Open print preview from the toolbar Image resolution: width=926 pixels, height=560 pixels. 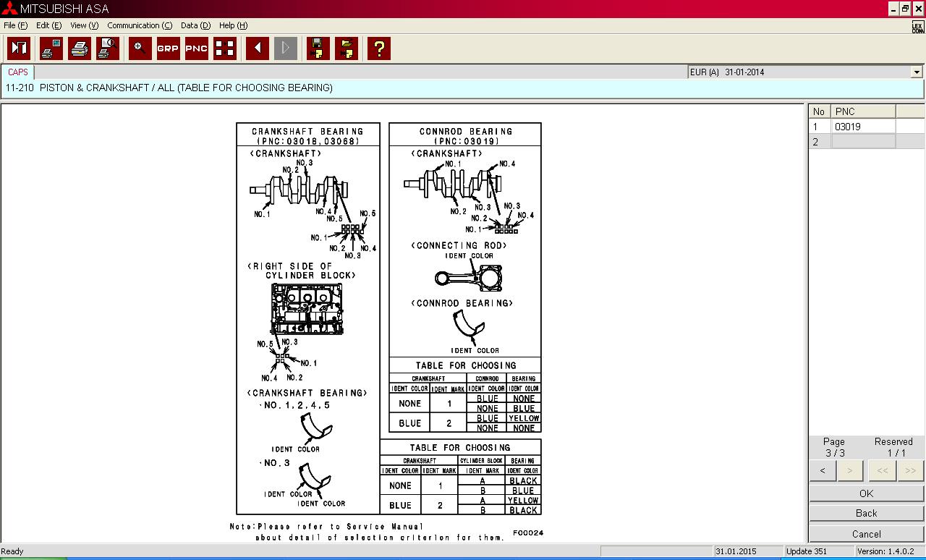tap(108, 48)
